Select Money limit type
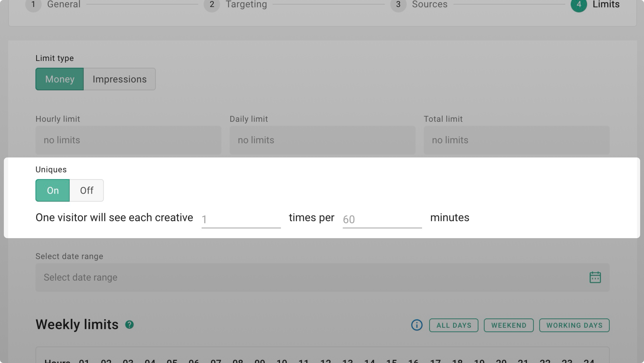This screenshot has width=644, height=363. point(59,79)
